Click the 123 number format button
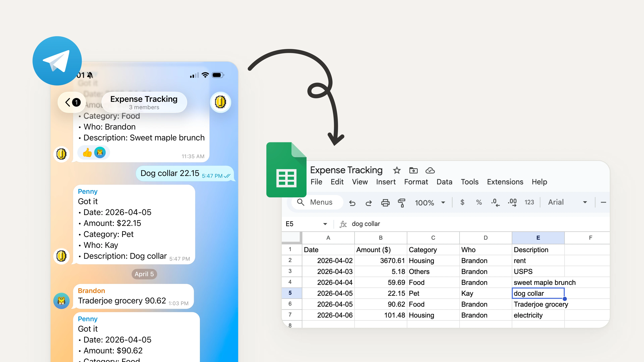644x362 pixels. (x=529, y=202)
